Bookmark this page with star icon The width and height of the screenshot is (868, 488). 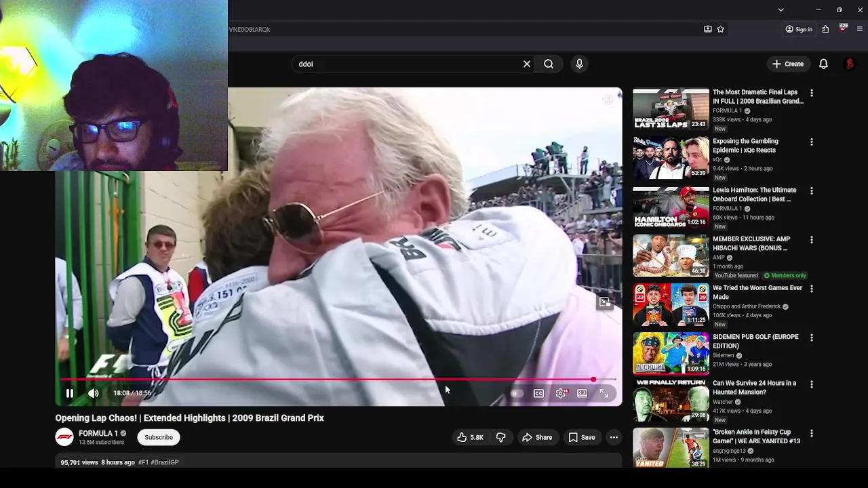pyautogui.click(x=721, y=29)
